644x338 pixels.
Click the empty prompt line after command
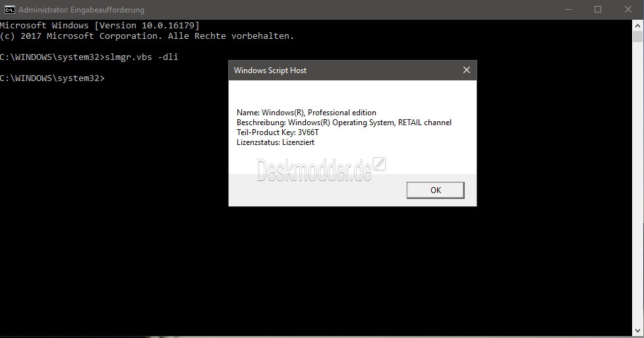[x=53, y=78]
